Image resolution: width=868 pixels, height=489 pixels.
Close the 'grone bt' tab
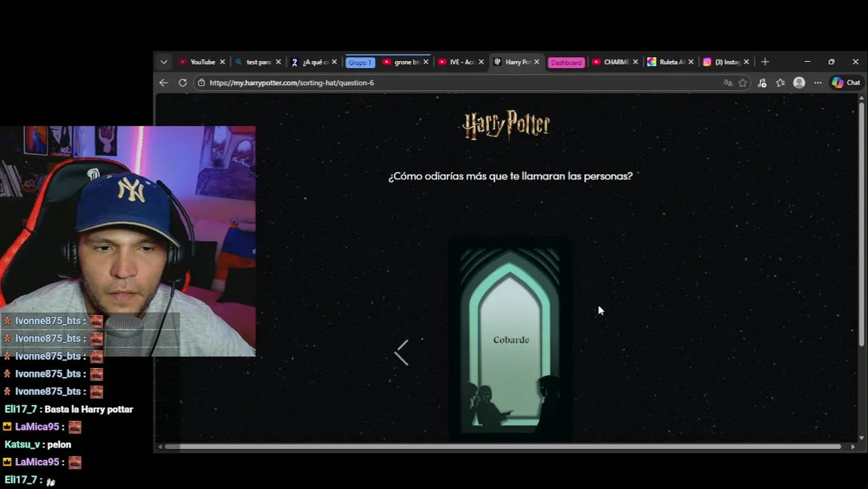coord(426,62)
